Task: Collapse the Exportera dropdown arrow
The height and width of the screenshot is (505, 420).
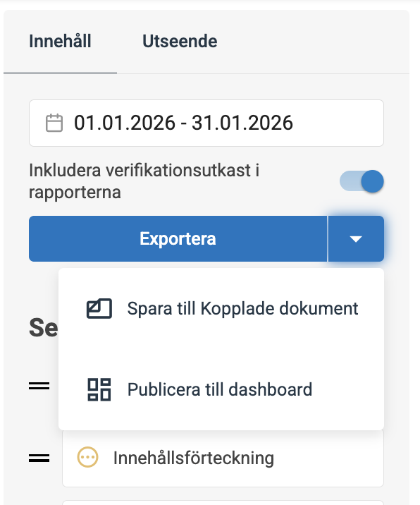Action: 356,238
